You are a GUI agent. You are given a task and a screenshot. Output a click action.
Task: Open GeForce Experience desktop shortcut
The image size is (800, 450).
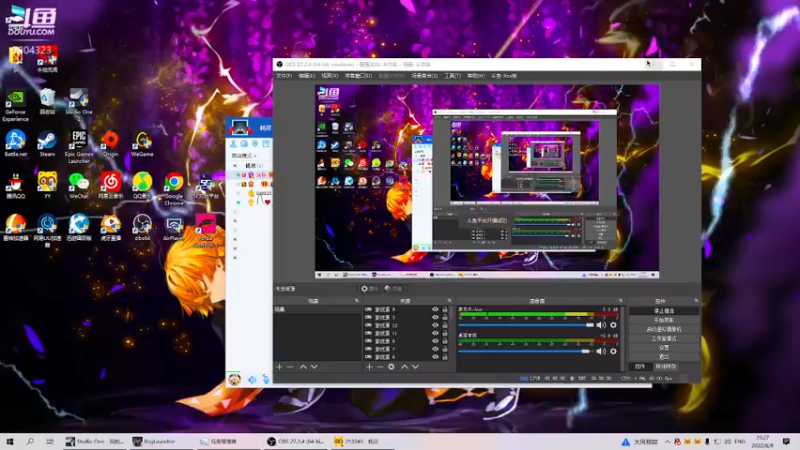pos(15,106)
